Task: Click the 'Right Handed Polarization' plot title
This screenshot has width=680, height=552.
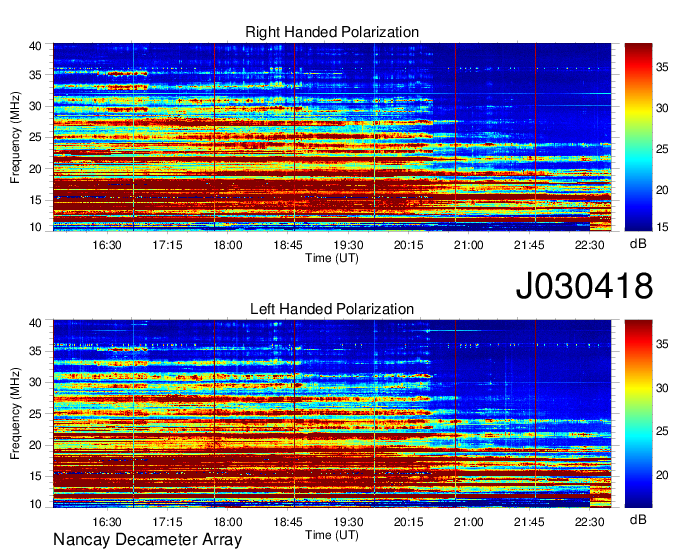Action: [x=332, y=32]
